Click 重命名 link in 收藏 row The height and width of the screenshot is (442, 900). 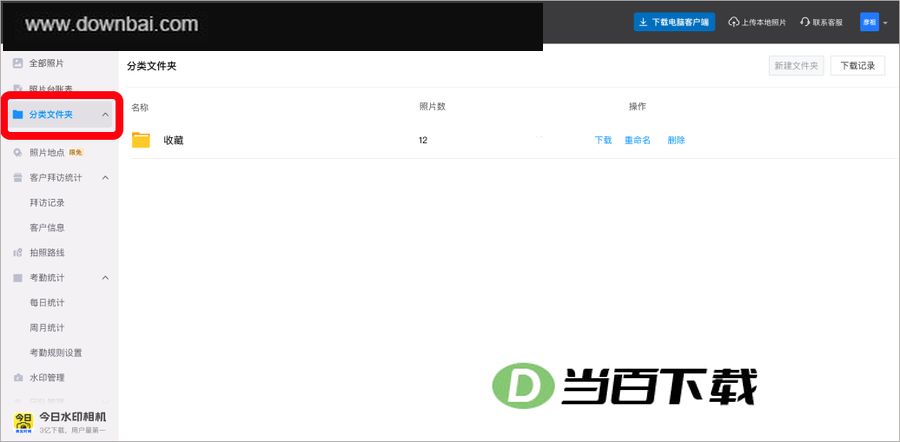[638, 140]
